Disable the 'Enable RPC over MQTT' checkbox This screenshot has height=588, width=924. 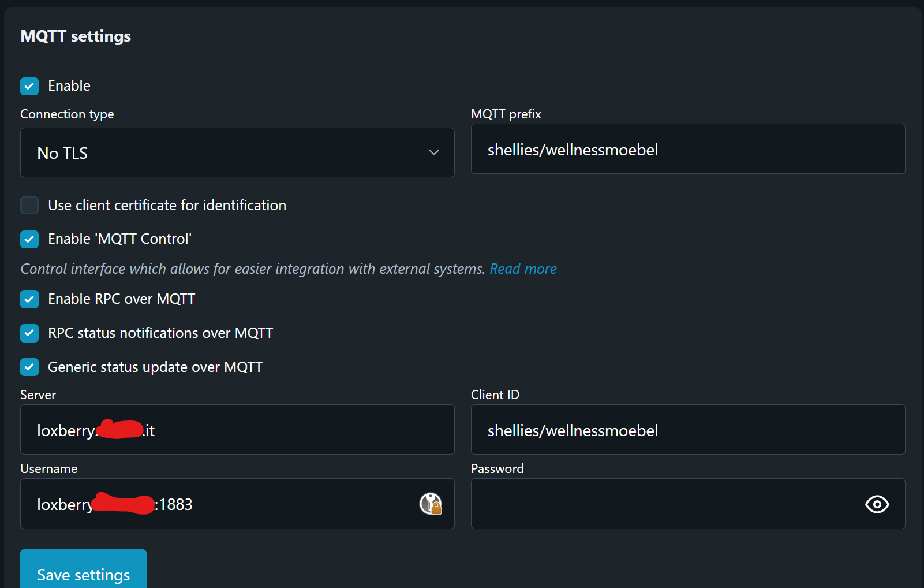(x=29, y=299)
